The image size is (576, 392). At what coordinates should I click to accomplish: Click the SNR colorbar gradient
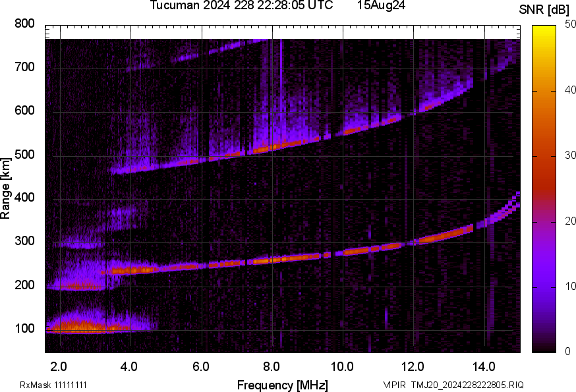click(544, 189)
